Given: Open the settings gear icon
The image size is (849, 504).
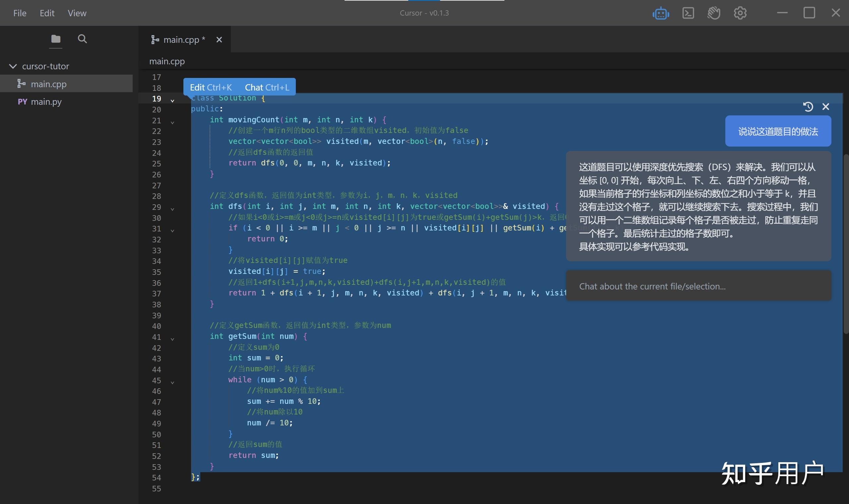Looking at the screenshot, I should point(739,13).
